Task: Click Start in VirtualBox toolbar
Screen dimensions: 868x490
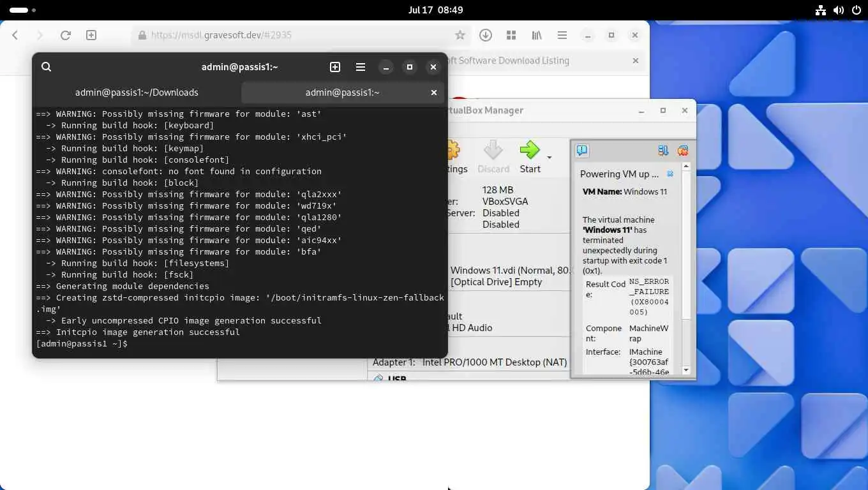Action: [530, 157]
